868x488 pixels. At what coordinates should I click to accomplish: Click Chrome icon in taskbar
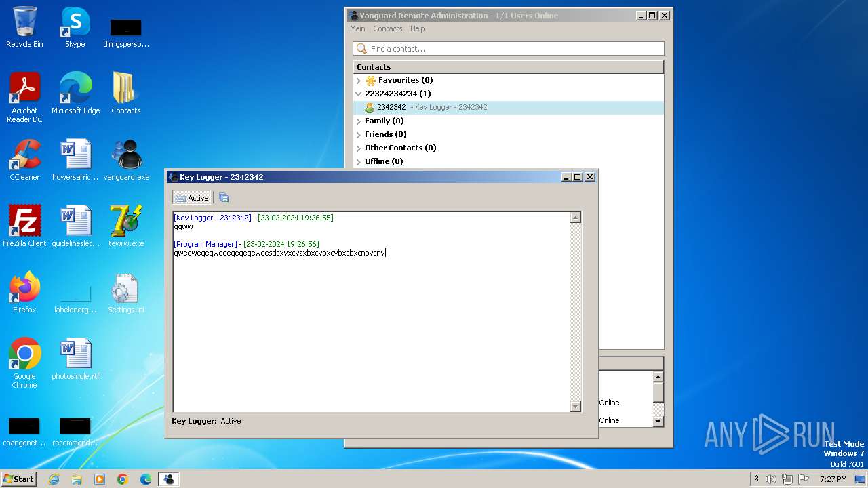[123, 479]
